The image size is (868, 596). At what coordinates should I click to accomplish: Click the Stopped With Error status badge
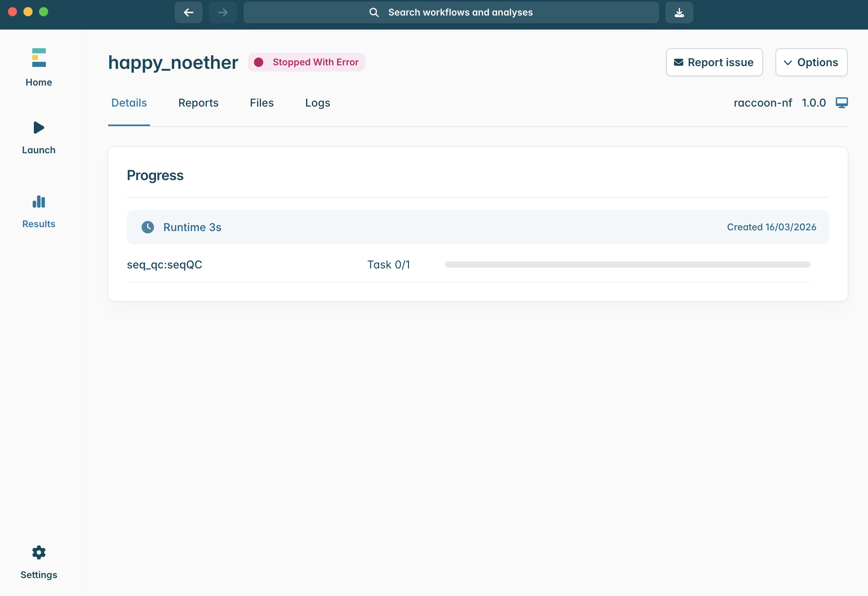(x=306, y=62)
